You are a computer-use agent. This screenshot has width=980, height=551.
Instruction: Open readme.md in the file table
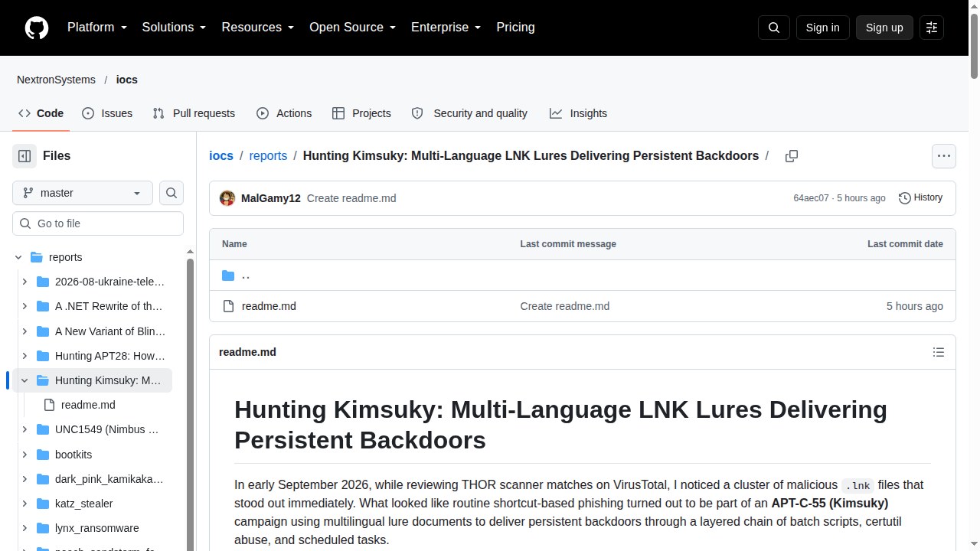(x=269, y=306)
